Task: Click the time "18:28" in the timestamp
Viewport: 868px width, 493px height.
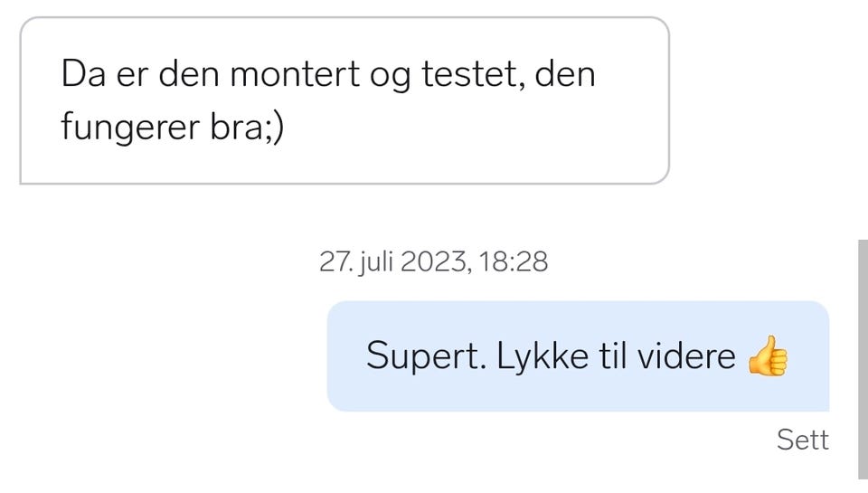Action: (x=515, y=262)
